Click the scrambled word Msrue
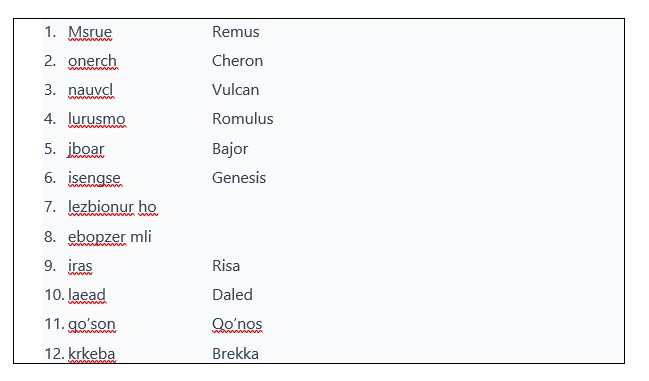 [90, 32]
